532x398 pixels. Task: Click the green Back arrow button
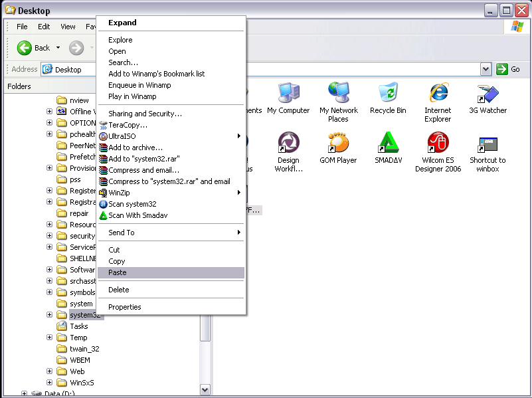[x=25, y=48]
